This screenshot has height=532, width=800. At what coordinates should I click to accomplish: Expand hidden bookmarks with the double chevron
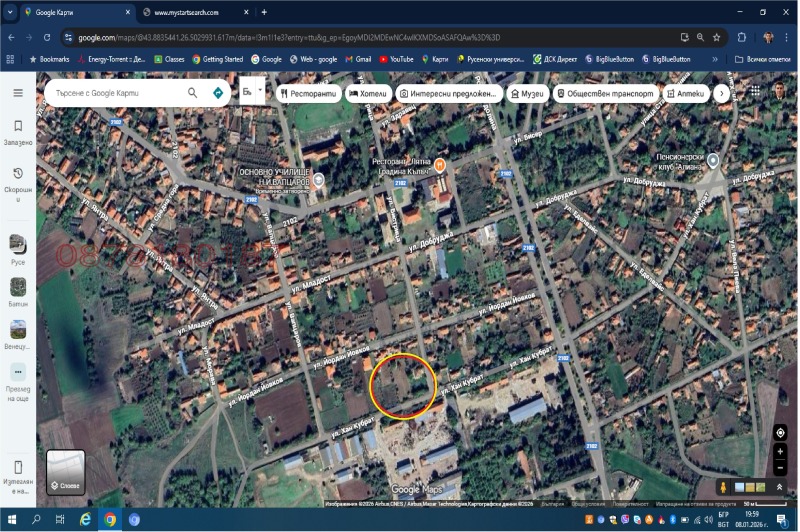coord(715,59)
